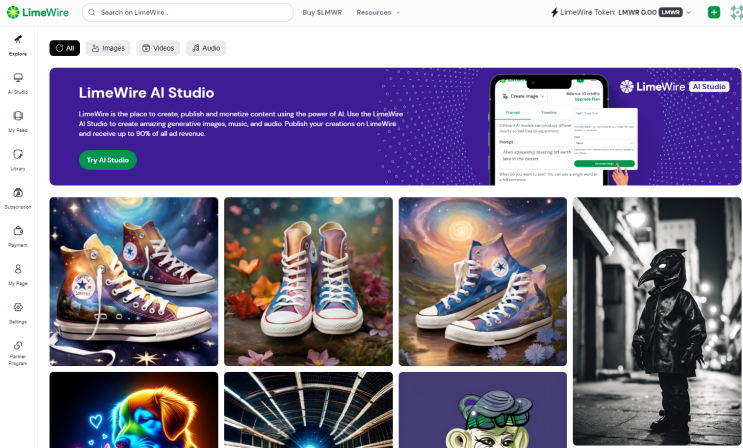Expand the LimeWire Token balance dropdown
The image size is (743, 448).
[689, 12]
